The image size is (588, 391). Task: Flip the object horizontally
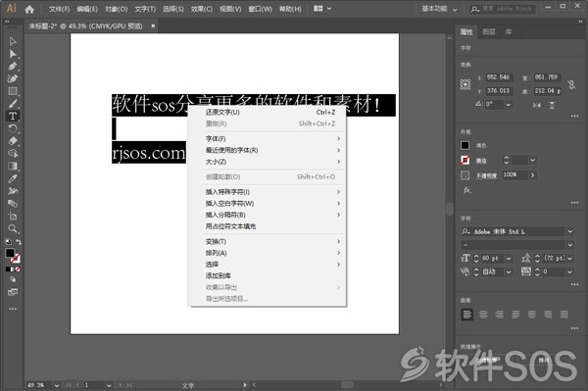tap(537, 105)
